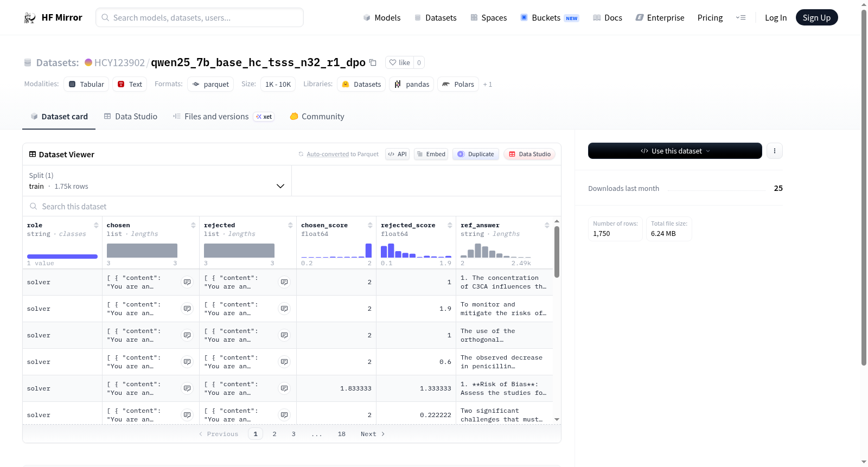
Task: Click the Sign Up button
Action: pos(816,17)
